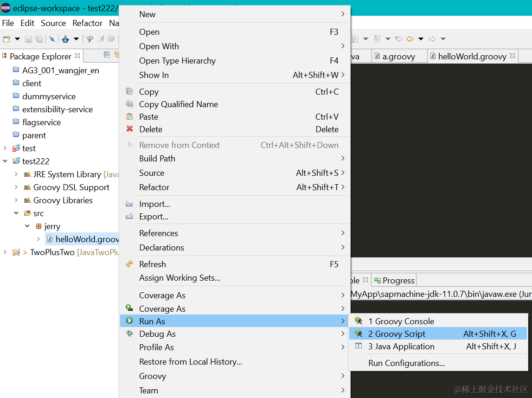The image size is (532, 398).
Task: Click the Save All toolbar icon
Action: click(x=39, y=39)
